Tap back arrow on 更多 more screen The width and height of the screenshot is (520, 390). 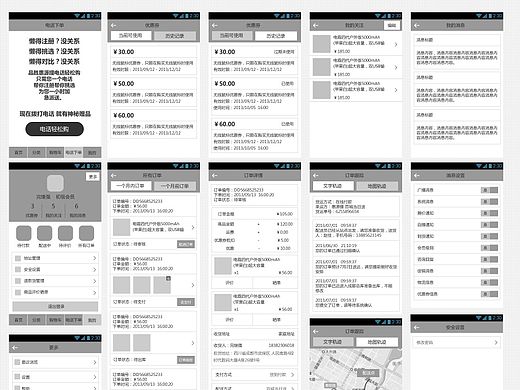pos(15,348)
